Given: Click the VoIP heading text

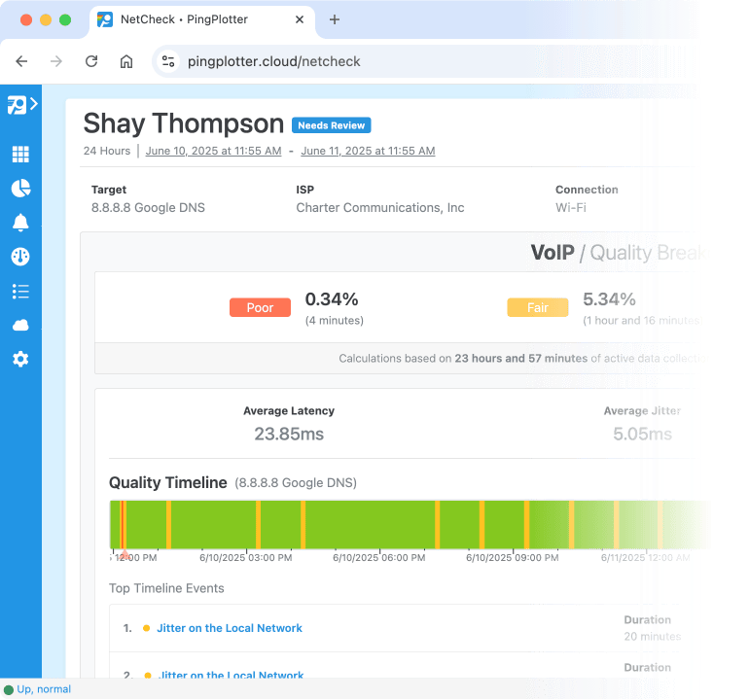Looking at the screenshot, I should tap(553, 253).
